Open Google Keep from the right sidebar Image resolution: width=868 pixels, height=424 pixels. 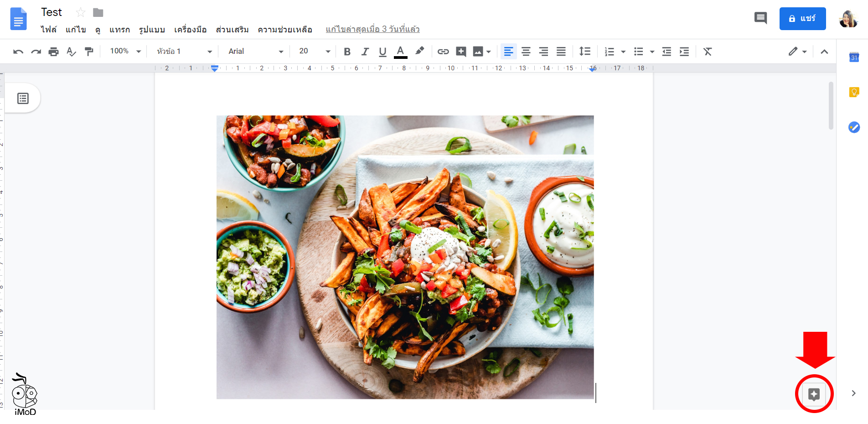coord(854,92)
